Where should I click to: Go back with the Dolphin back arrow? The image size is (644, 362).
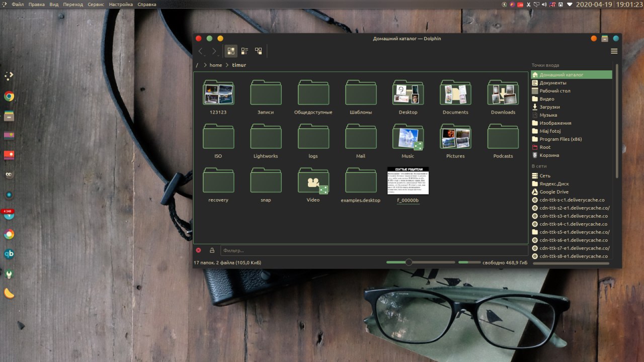[201, 51]
